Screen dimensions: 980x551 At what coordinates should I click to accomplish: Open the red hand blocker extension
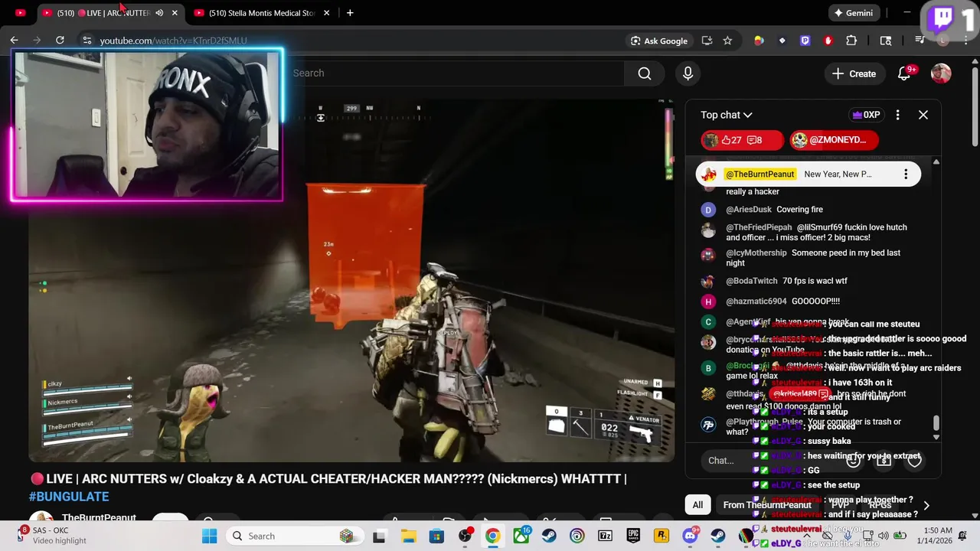(x=828, y=41)
